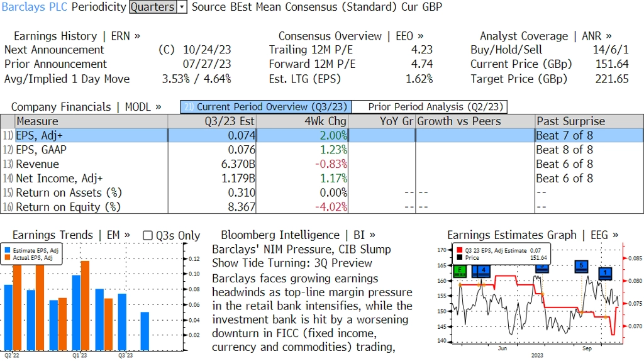Open Bloomberg Intelligence BI link
This screenshot has height=361, width=644.
coord(297,235)
